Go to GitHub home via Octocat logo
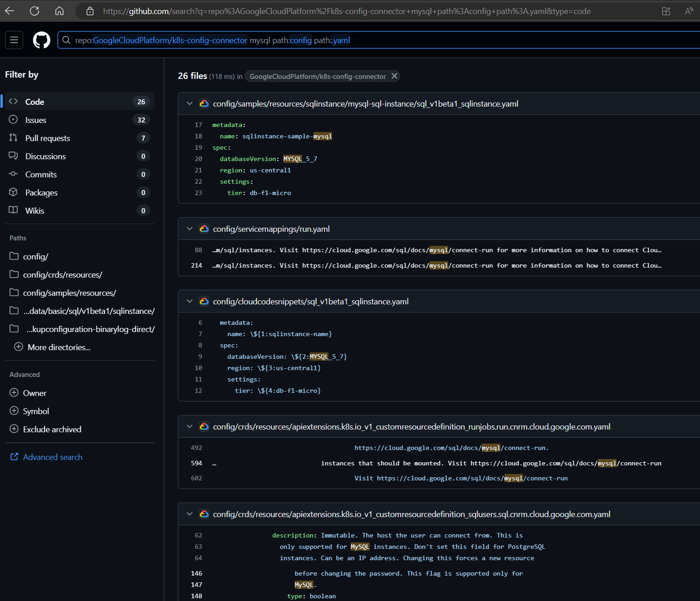 (x=42, y=40)
